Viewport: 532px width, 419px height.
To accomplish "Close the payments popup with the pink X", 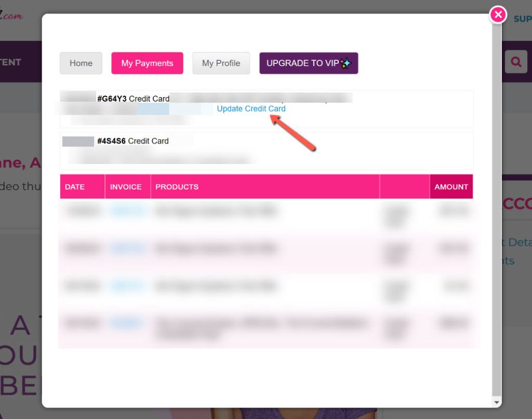I will [498, 15].
